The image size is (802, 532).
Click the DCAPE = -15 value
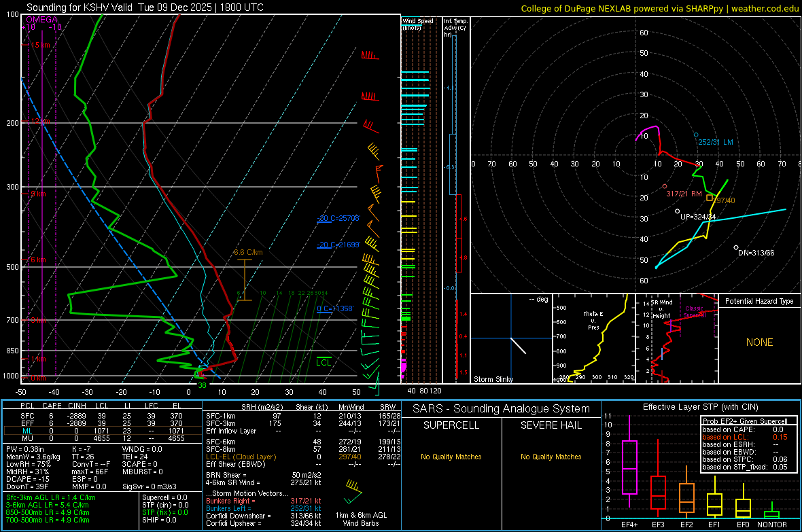pos(28,479)
